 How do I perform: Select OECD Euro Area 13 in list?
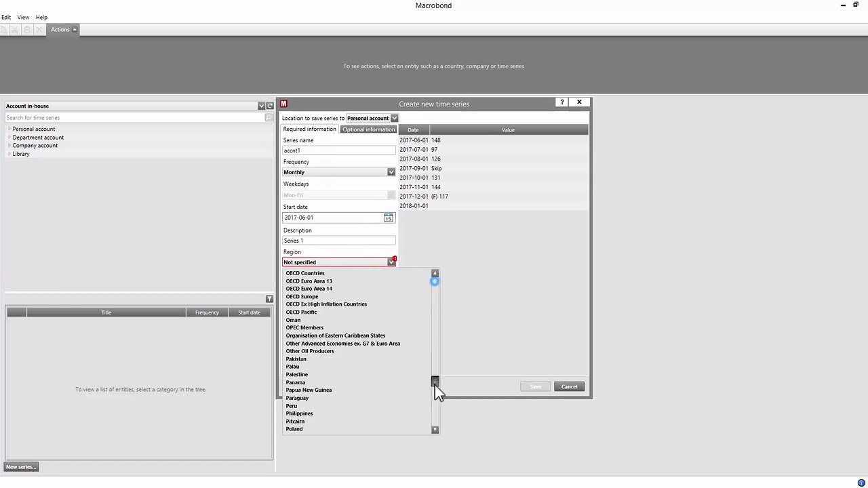pyautogui.click(x=309, y=281)
